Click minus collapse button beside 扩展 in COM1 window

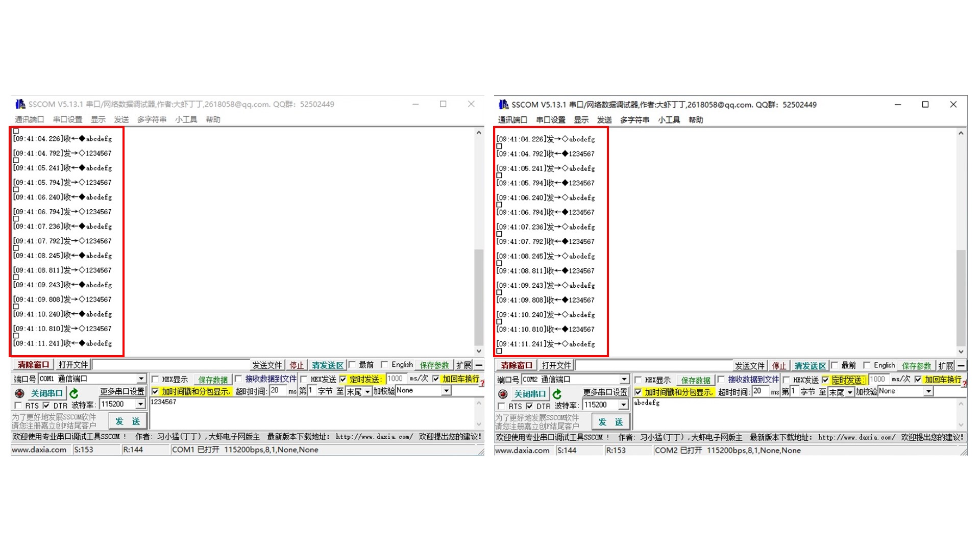(479, 365)
